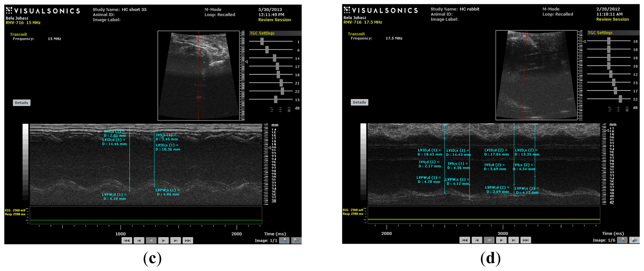Viewport: 644px width, 271px height.
Task: Open TGC Settings header in HC rabbit panel
Action: (x=600, y=33)
